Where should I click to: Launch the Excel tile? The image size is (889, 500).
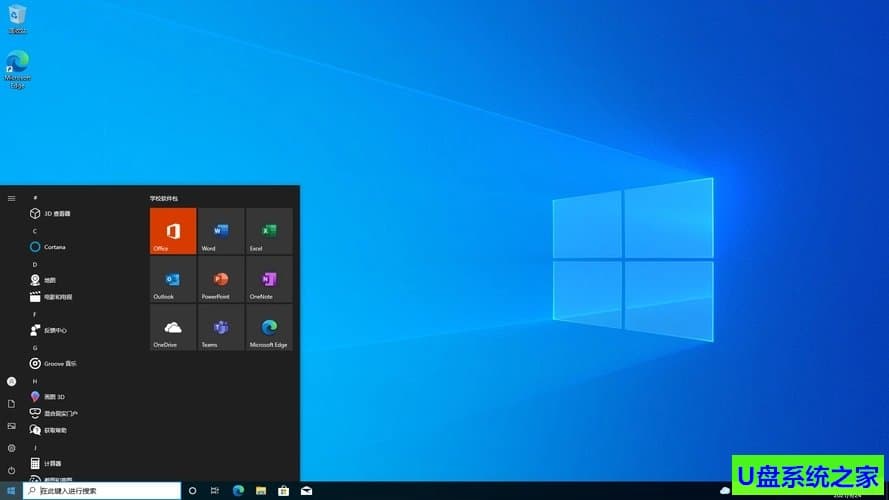[269, 231]
